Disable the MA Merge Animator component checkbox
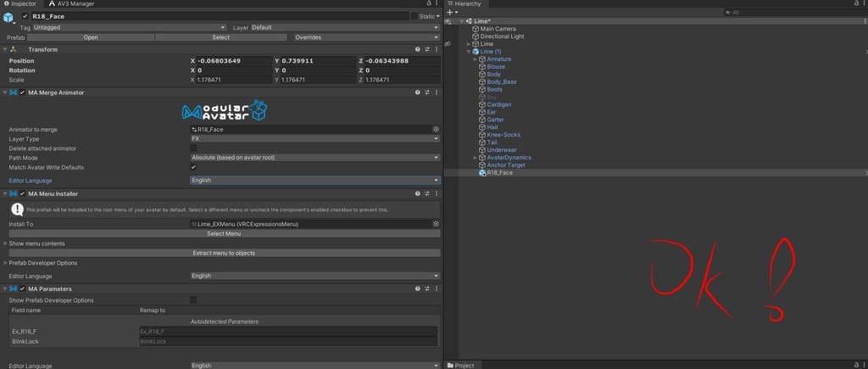This screenshot has width=868, height=369. pyautogui.click(x=22, y=92)
